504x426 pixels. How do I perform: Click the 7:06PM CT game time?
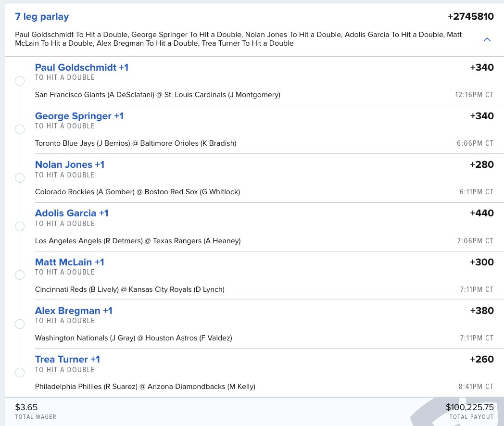(475, 240)
